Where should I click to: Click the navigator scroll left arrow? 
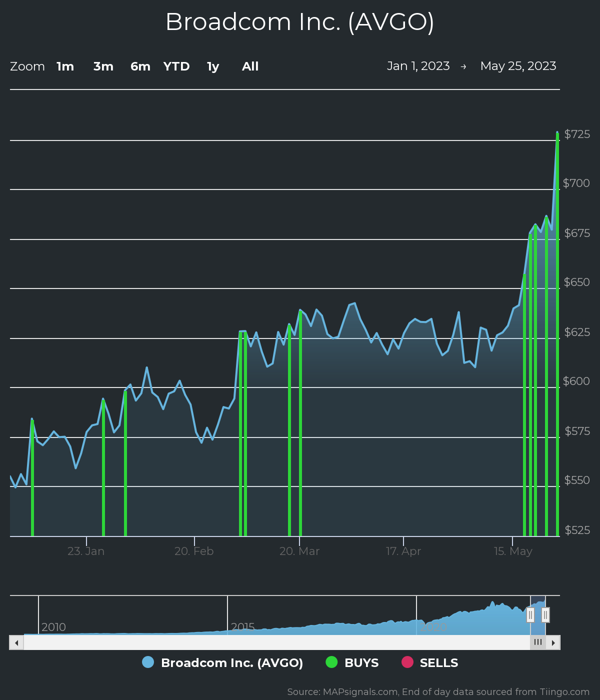[16, 642]
